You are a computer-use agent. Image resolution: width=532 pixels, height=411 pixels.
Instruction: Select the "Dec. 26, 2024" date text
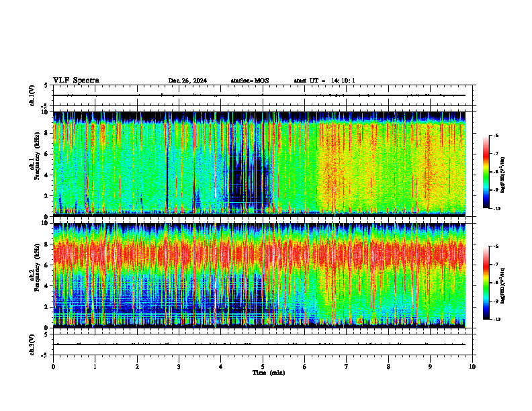[x=187, y=81]
